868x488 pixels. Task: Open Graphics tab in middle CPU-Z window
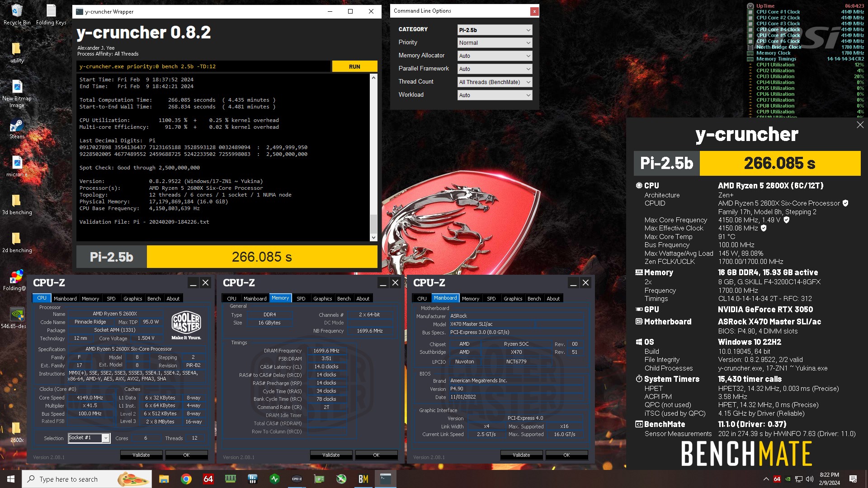point(322,299)
